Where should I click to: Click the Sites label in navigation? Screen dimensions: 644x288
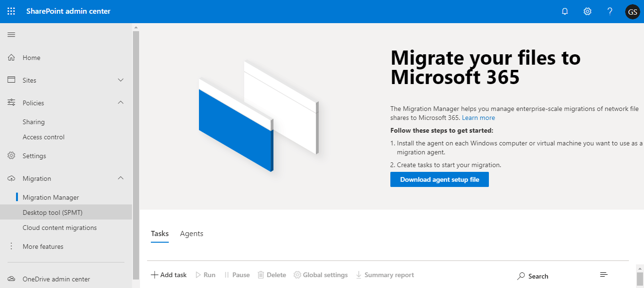(29, 80)
